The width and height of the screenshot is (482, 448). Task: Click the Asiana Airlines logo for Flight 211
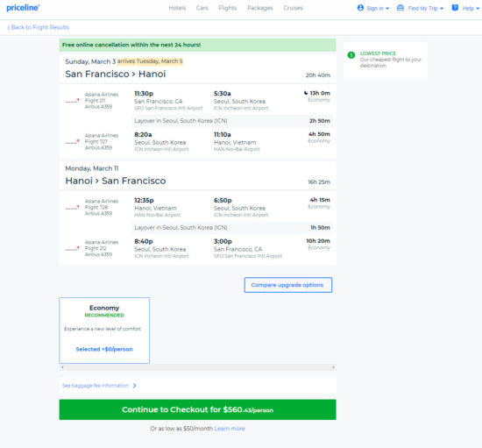72,101
